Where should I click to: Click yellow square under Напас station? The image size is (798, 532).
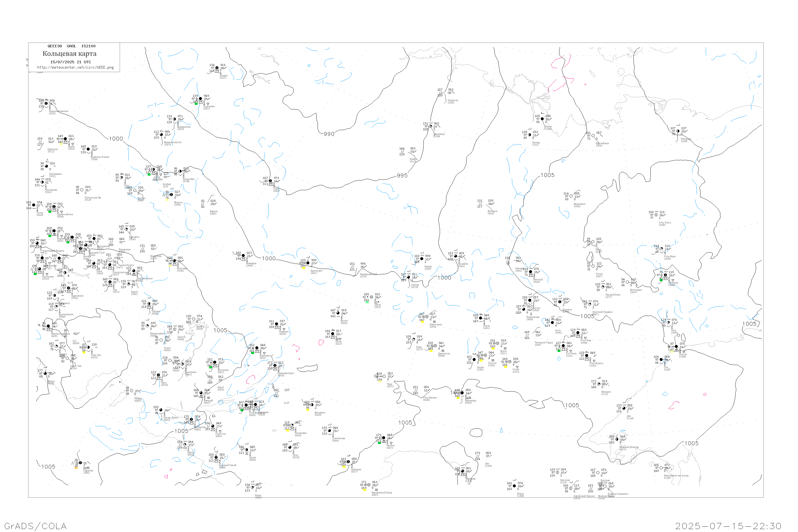coord(61,144)
